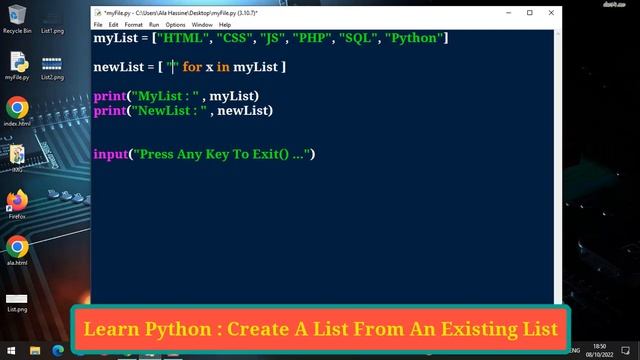Open the Options menu
The width and height of the screenshot is (640, 360).
[176, 25]
